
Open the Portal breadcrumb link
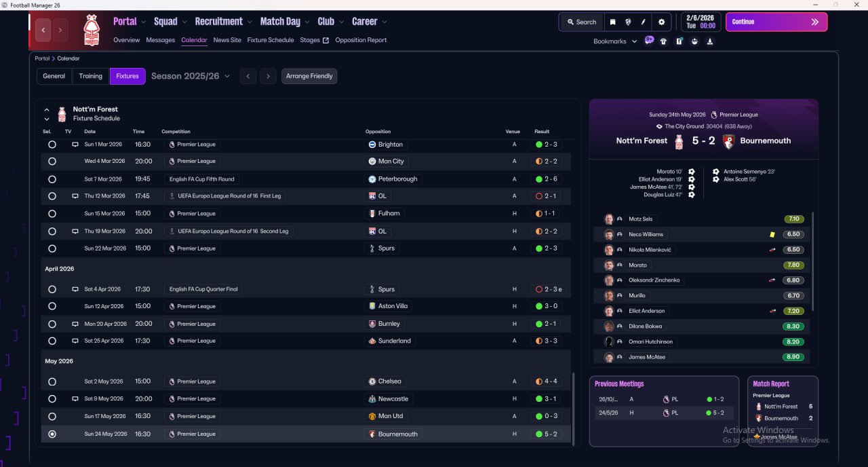(x=42, y=58)
